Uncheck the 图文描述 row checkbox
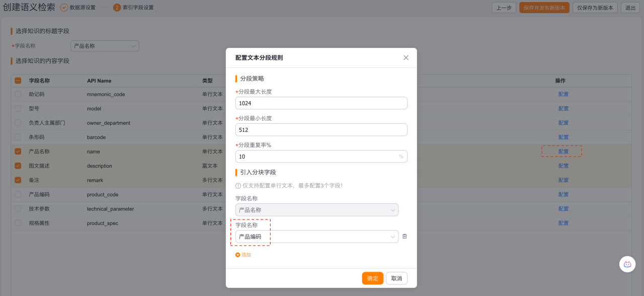The width and height of the screenshot is (644, 296). click(x=18, y=166)
